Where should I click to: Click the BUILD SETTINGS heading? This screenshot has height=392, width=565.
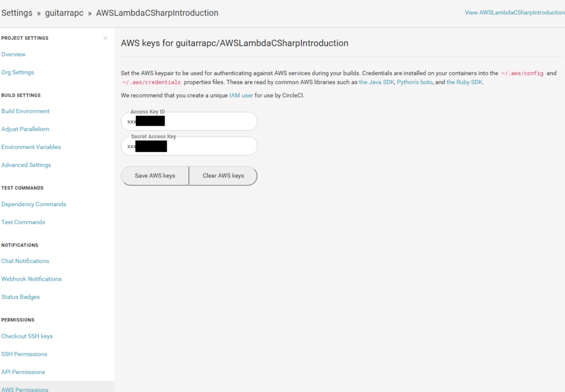coord(21,95)
